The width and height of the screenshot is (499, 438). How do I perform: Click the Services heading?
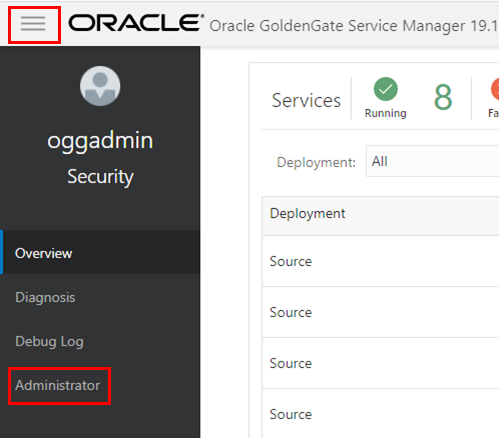[x=306, y=100]
